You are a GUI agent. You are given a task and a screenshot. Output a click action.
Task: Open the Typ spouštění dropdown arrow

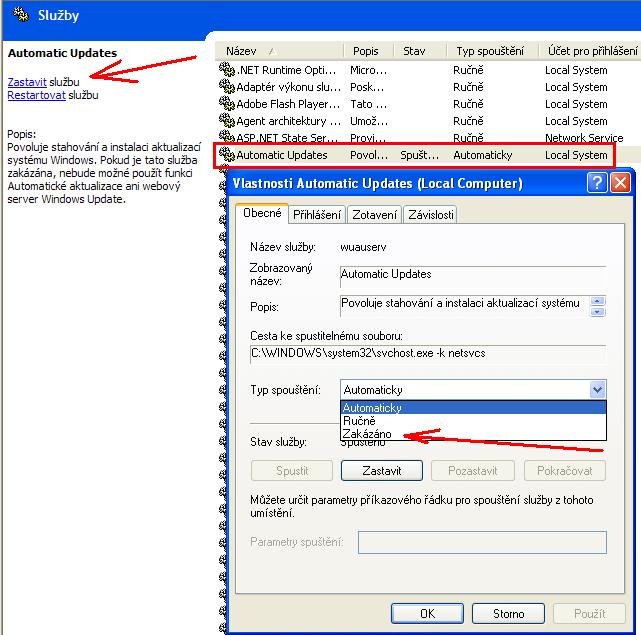point(597,390)
